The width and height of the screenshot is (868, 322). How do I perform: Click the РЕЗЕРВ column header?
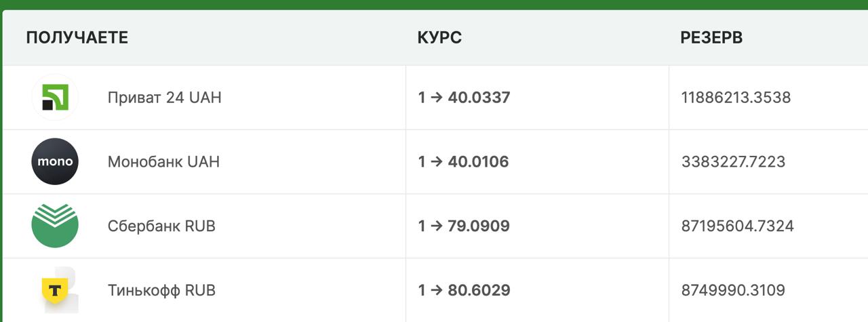[x=711, y=38]
